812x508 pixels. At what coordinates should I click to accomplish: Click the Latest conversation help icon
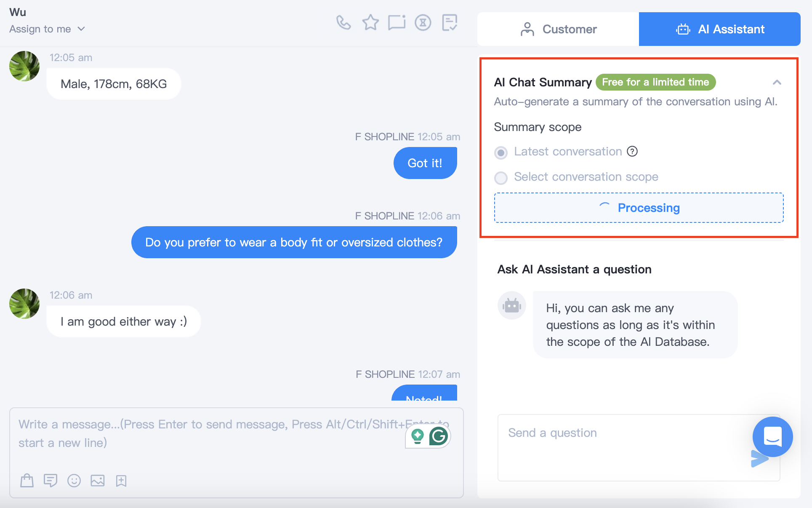[x=632, y=151]
